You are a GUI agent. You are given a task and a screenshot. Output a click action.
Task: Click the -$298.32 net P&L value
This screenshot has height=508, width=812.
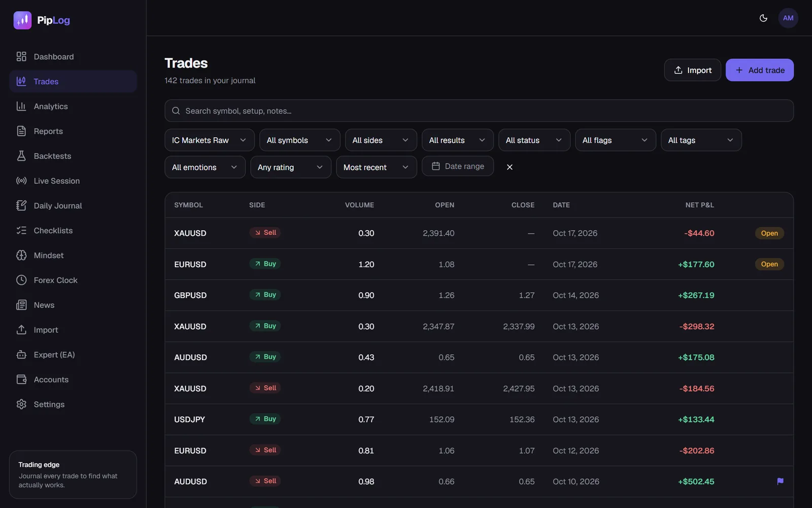point(696,327)
